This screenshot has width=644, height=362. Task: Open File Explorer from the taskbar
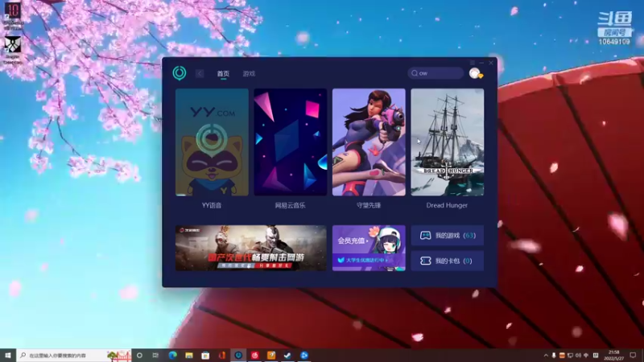tap(189, 355)
